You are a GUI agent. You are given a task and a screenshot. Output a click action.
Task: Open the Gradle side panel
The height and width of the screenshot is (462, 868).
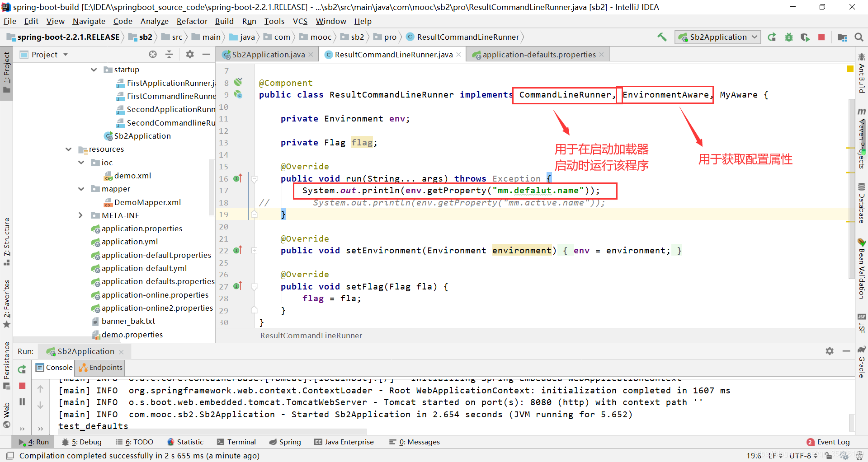[862, 362]
